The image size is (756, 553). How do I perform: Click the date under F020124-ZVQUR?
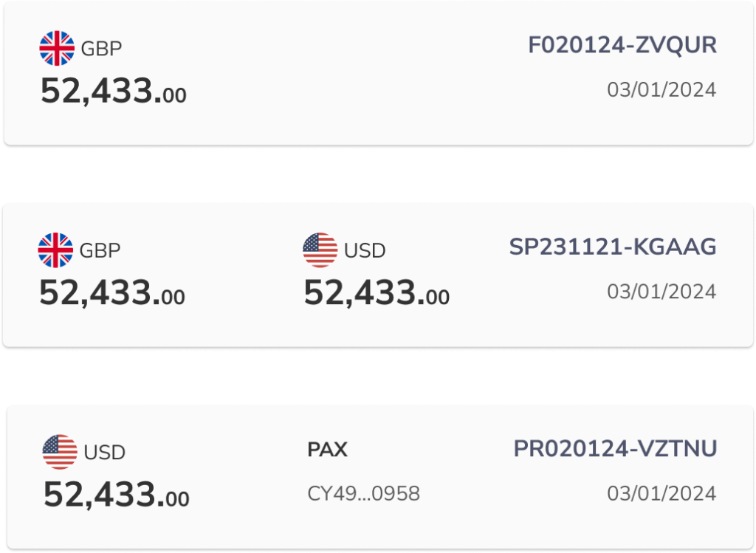(661, 90)
